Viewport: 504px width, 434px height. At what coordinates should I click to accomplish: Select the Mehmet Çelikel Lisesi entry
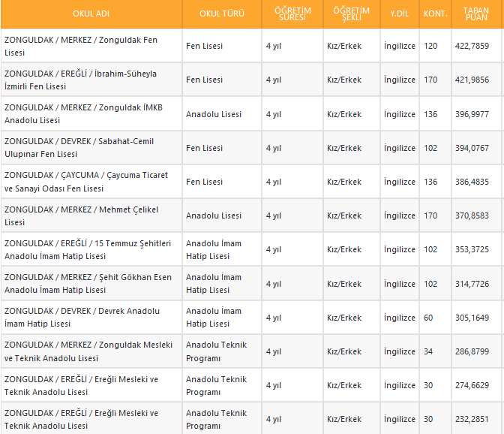point(81,215)
